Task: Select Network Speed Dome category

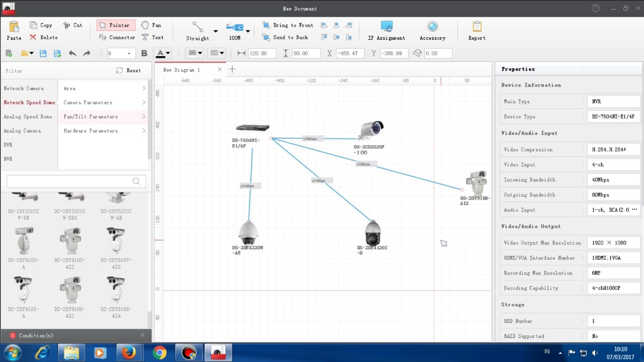Action: [x=29, y=103]
